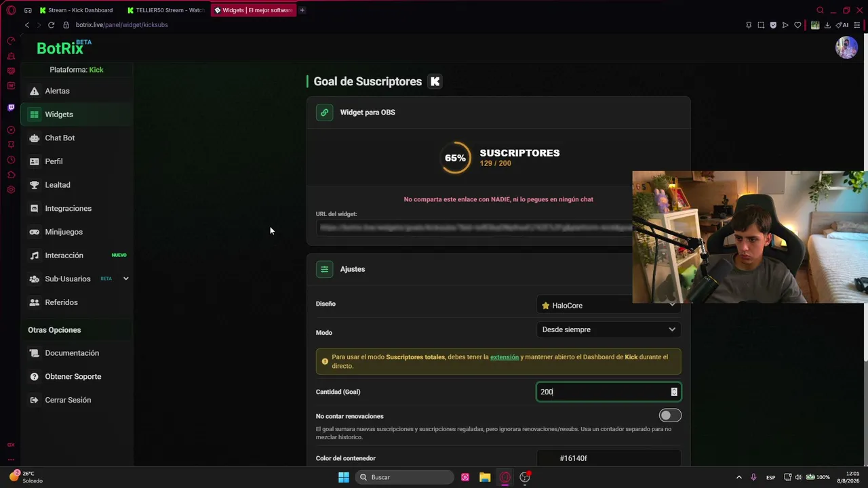The width and height of the screenshot is (868, 488).
Task: Switch to TELLIER50 Stream tab
Action: coord(165,10)
